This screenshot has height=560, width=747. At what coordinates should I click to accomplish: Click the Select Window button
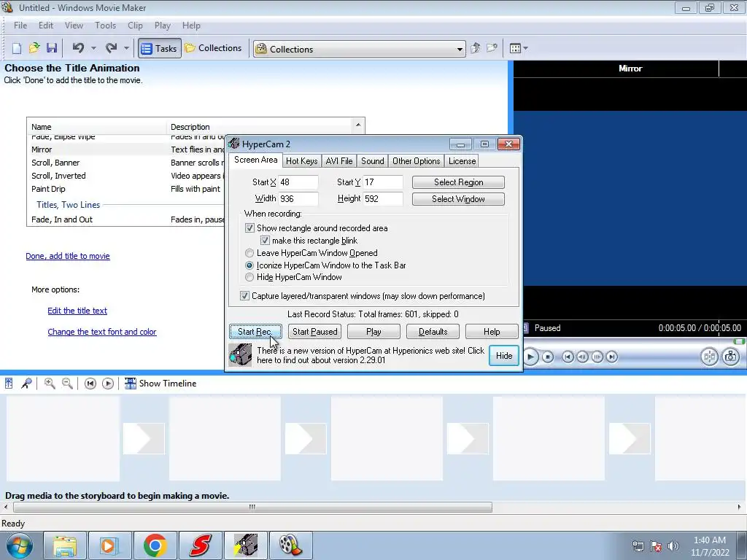tap(458, 199)
